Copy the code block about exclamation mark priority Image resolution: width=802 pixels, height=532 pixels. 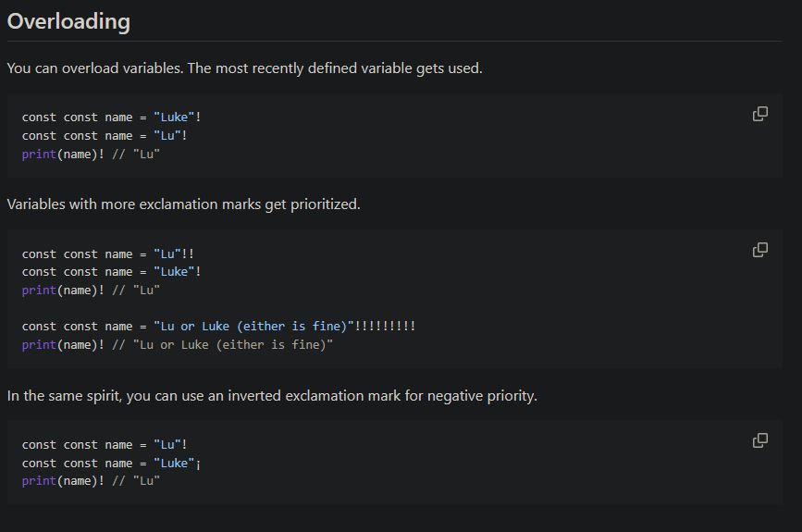(759, 250)
